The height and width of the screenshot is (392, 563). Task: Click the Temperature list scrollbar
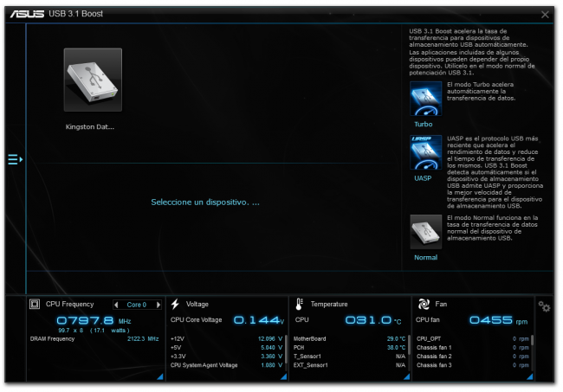click(409, 346)
